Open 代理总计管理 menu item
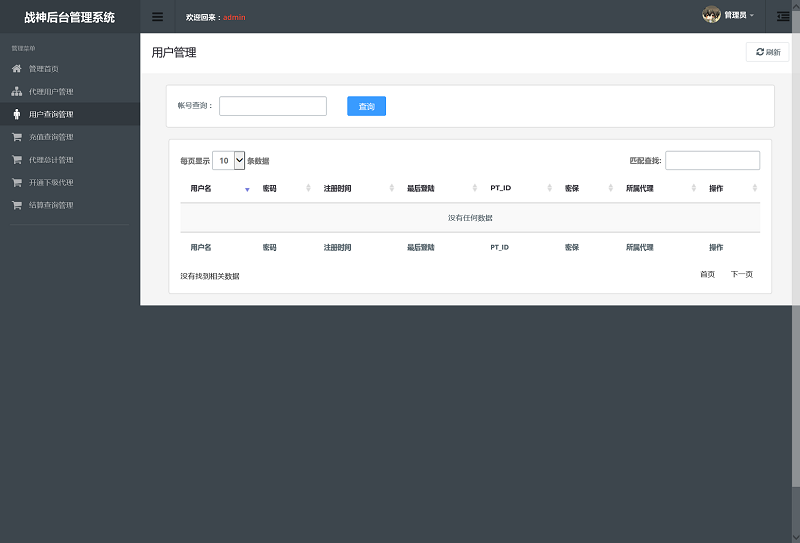 tap(70, 160)
